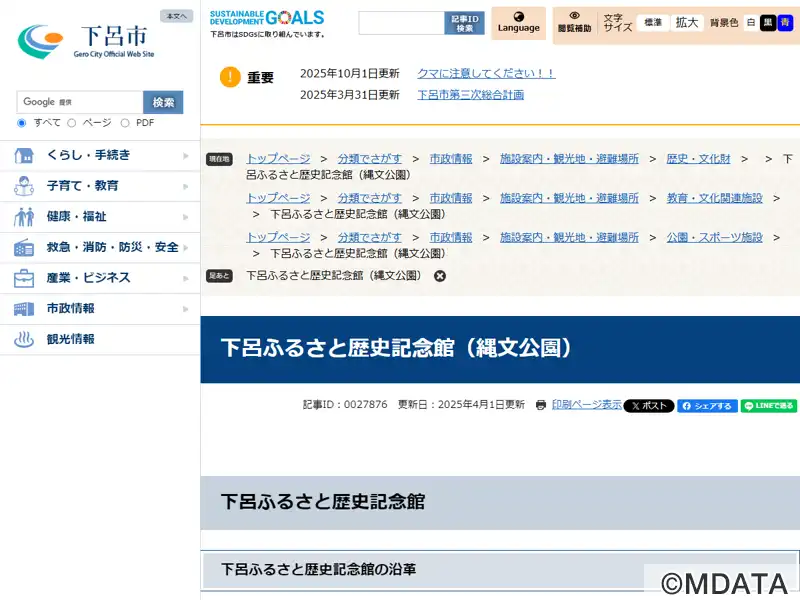
Task: Open the Gero City logo home link
Action: pos(86,41)
